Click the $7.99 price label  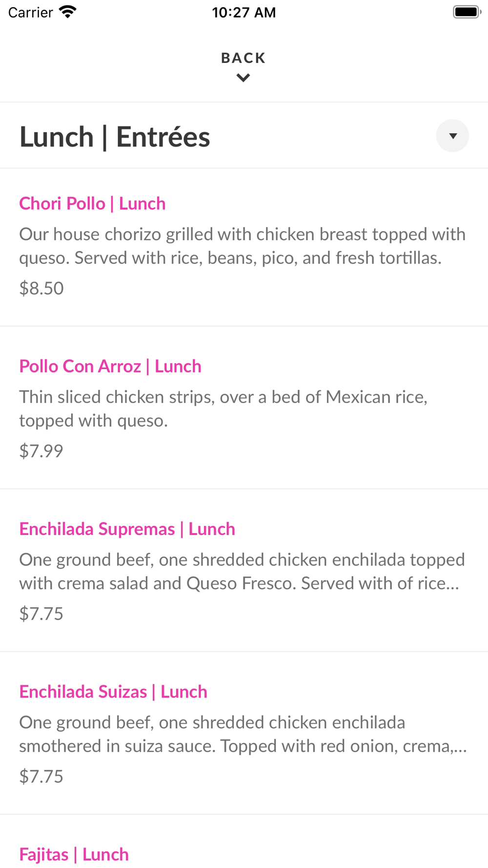coord(41,451)
